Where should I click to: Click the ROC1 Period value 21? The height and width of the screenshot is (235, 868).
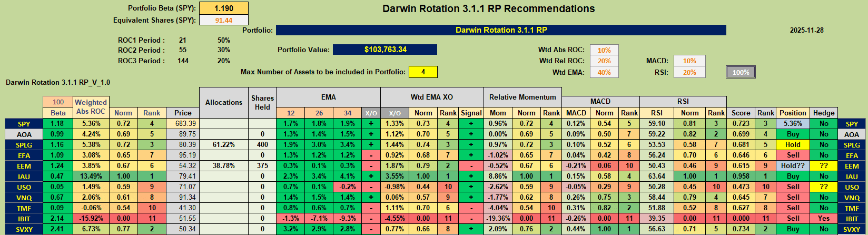[183, 40]
